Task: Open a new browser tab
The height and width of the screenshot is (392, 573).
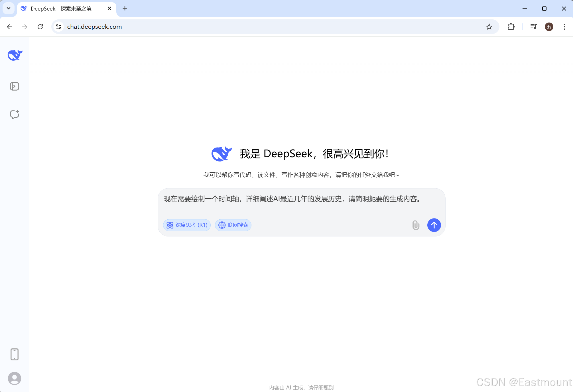Action: click(125, 9)
